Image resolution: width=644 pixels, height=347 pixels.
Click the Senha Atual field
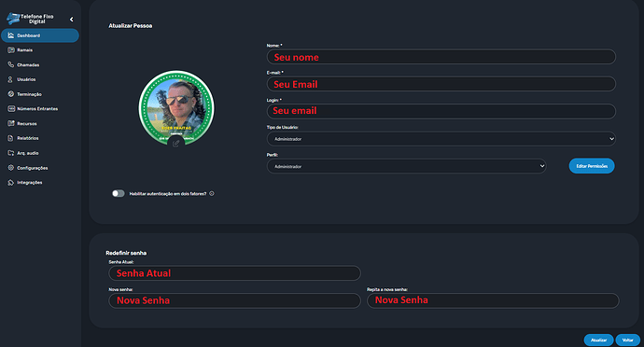(x=234, y=273)
